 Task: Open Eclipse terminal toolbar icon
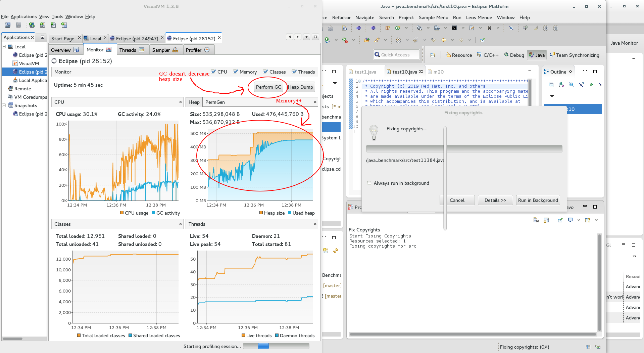point(454,28)
